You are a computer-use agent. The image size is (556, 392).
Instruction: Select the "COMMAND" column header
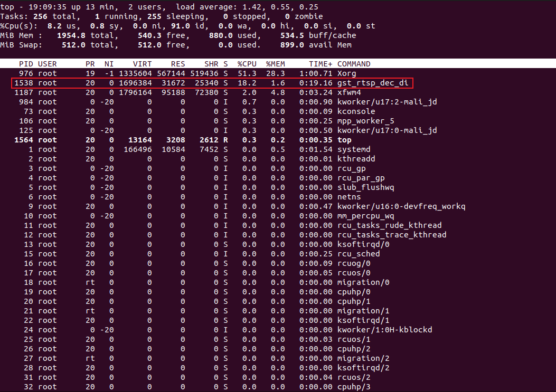(x=354, y=64)
